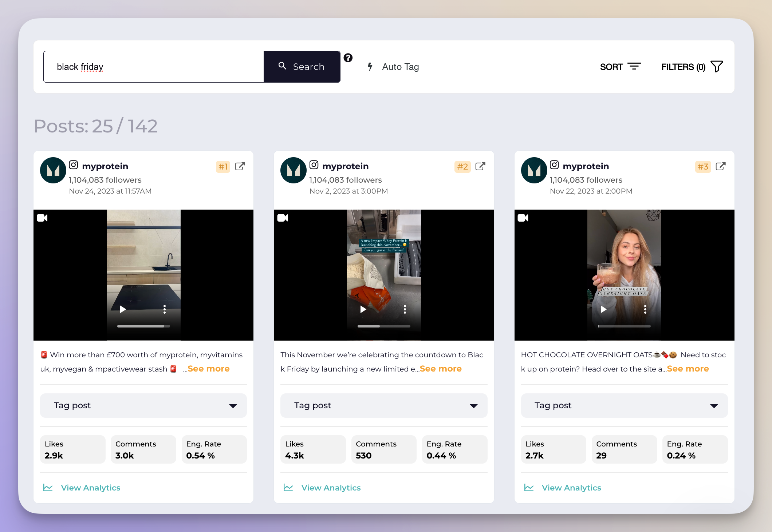
Task: Click Eng. Rate 0.44 % stat
Action: (x=454, y=449)
